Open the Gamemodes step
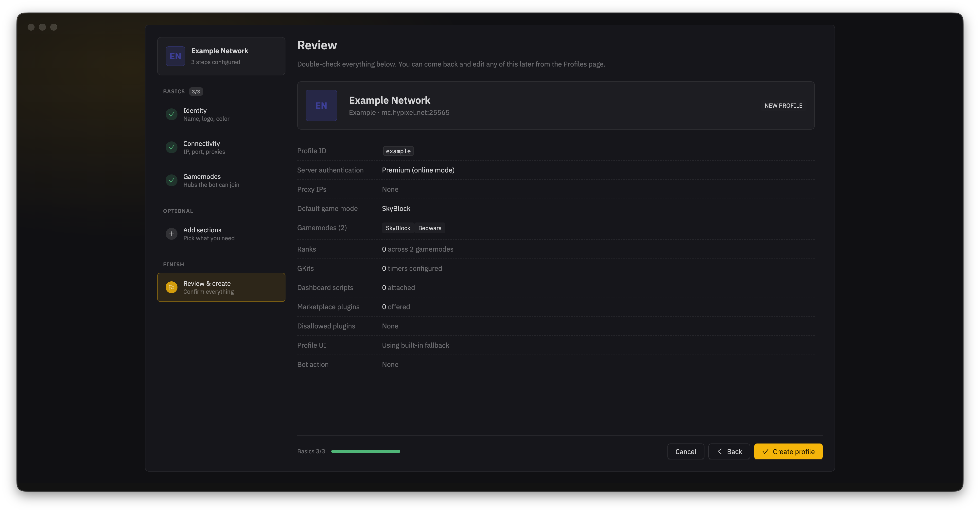 (221, 180)
